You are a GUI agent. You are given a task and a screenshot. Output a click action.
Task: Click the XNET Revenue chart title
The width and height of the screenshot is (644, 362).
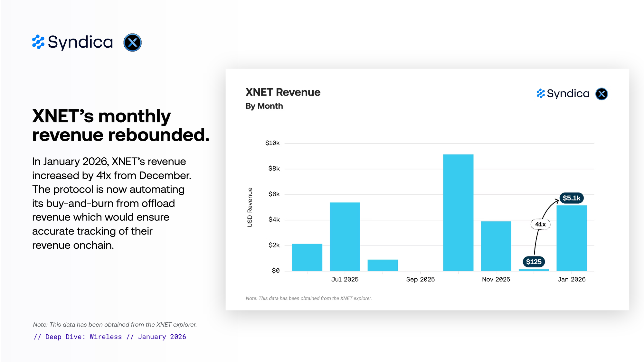coord(283,92)
